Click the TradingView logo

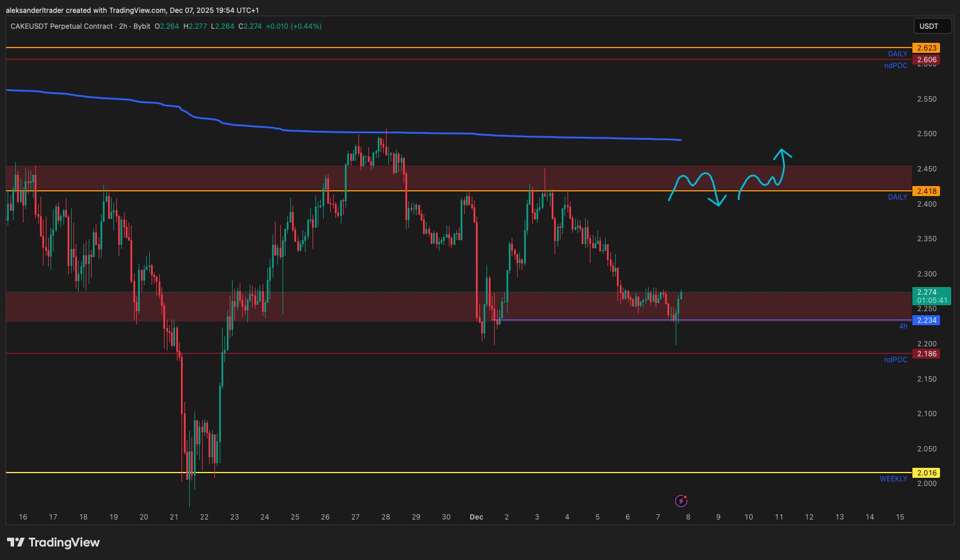click(53, 542)
